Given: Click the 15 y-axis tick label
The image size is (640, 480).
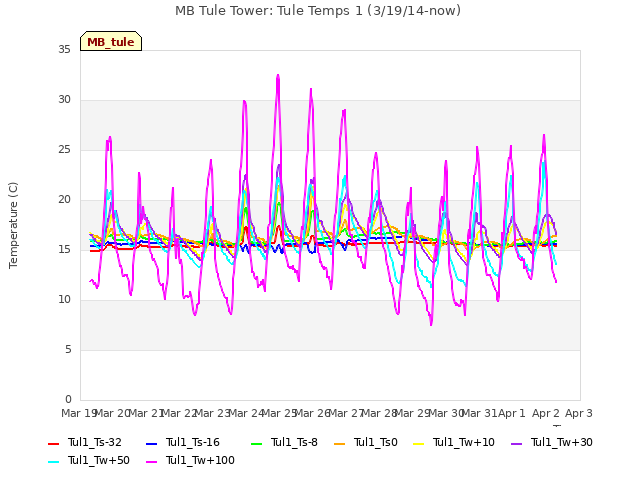Looking at the screenshot, I should (64, 249).
